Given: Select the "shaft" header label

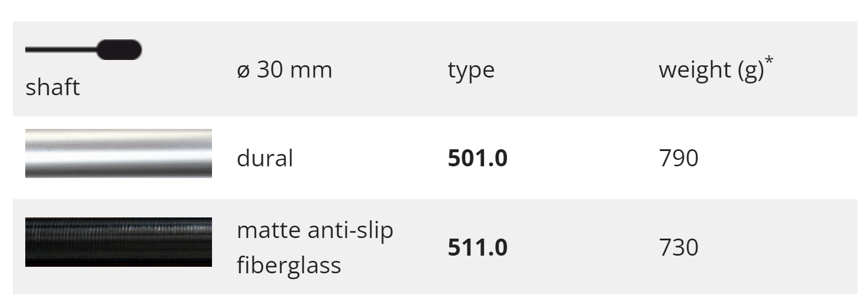Looking at the screenshot, I should pos(52,88).
